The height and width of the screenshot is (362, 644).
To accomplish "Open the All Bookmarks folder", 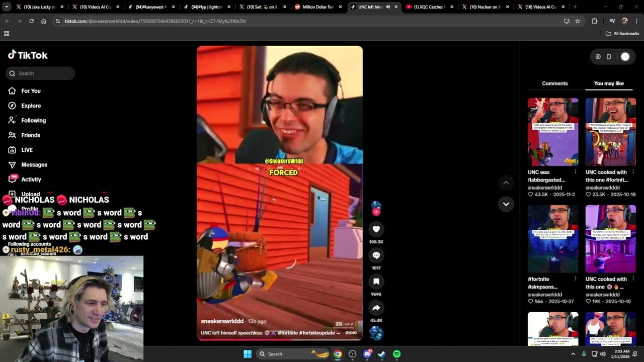I will coord(622,34).
